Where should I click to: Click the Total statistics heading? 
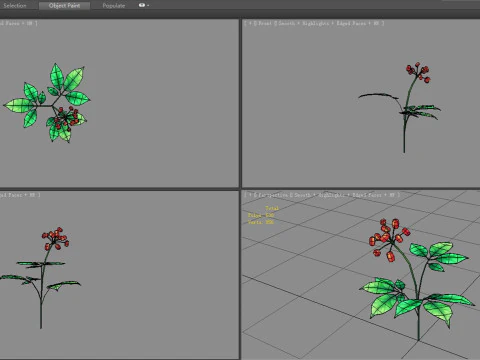(x=272, y=208)
